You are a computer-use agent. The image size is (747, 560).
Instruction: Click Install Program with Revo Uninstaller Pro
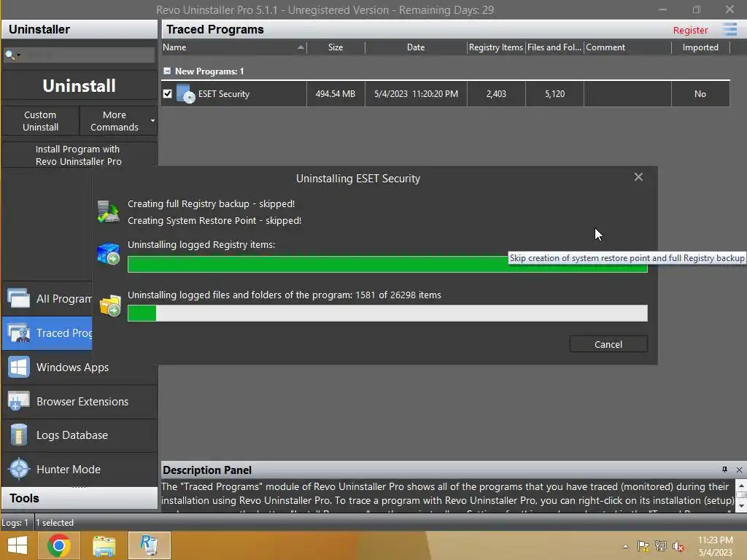(79, 155)
